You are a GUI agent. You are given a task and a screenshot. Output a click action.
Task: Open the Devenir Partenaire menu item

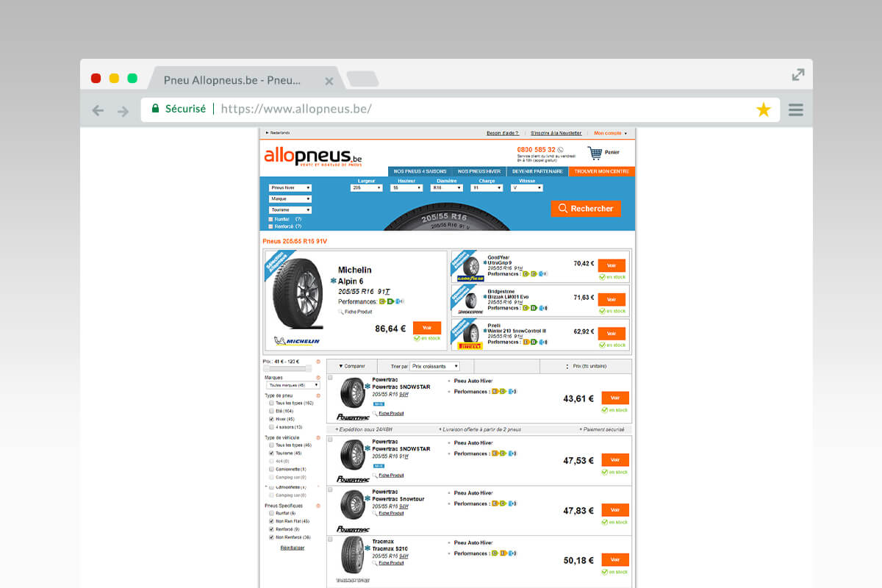pos(537,171)
